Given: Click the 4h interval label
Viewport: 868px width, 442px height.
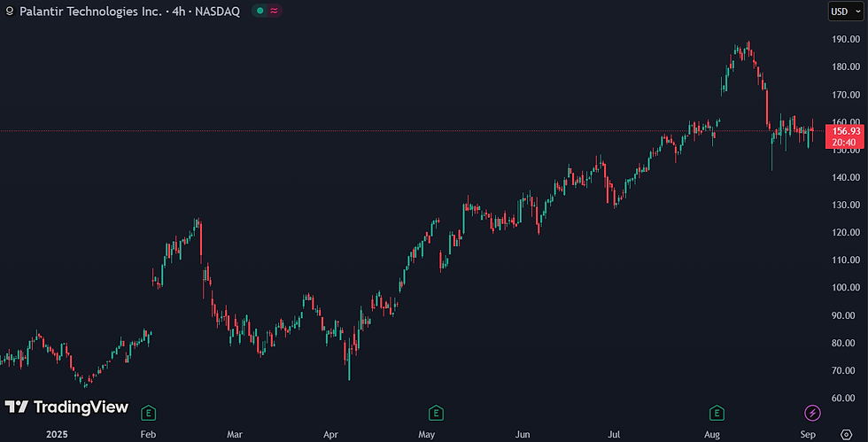Looking at the screenshot, I should point(178,12).
